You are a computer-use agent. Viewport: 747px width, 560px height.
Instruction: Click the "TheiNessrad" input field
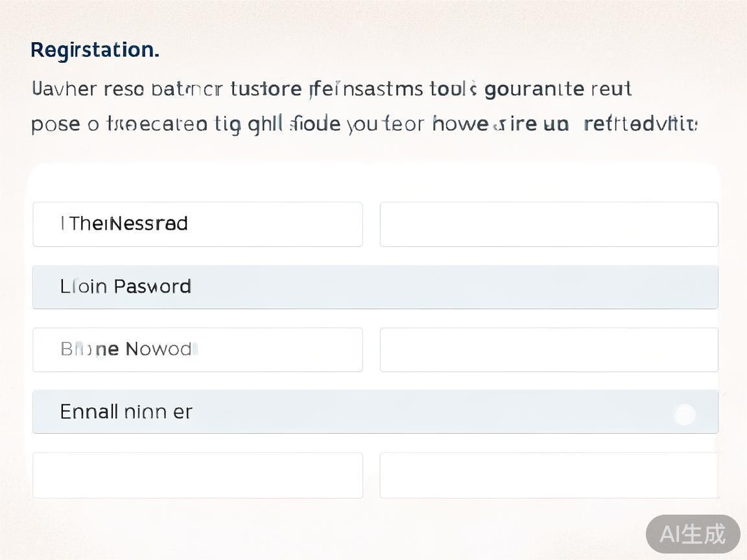[x=197, y=224]
